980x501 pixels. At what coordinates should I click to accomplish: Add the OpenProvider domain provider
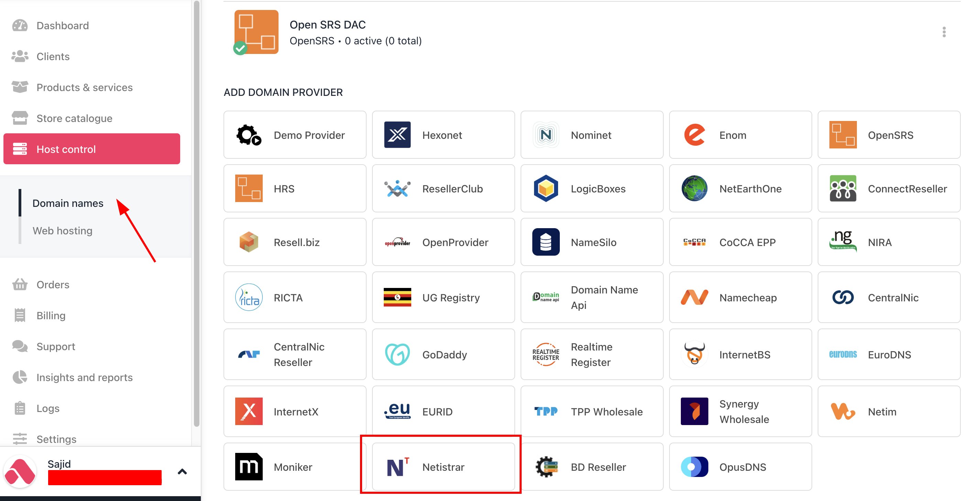click(443, 242)
